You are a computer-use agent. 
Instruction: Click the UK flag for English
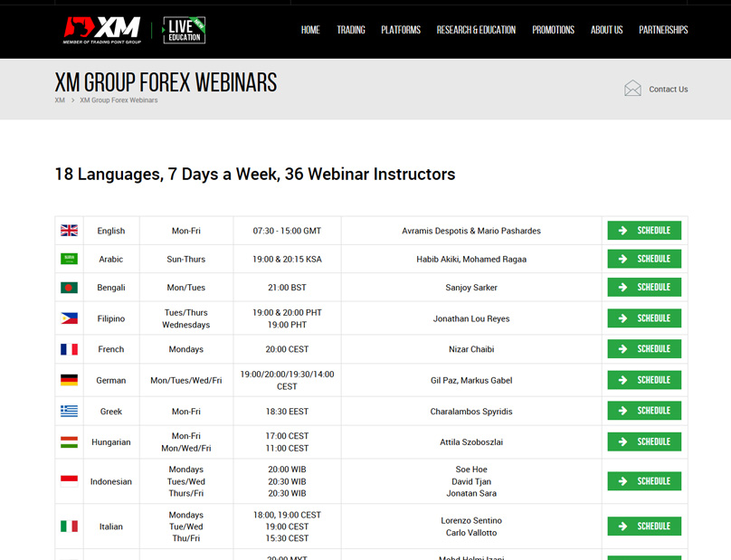pos(69,231)
